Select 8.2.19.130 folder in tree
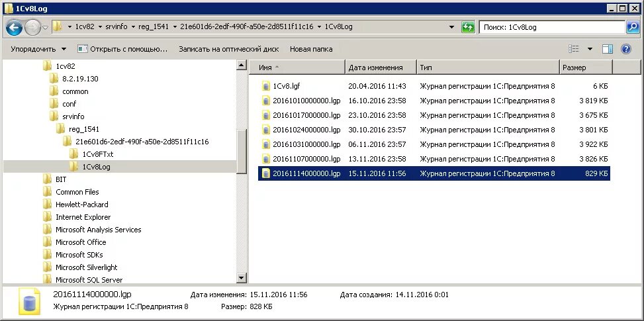The height and width of the screenshot is (321, 644). point(80,79)
